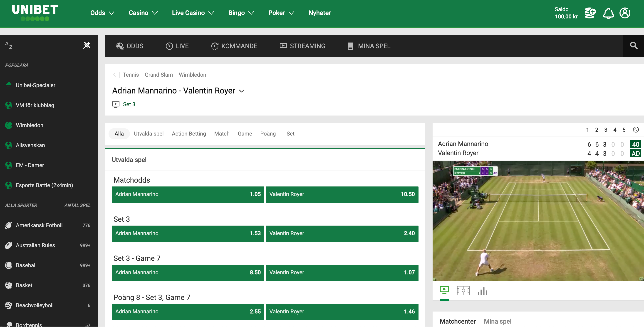Go back with the breadcrumb arrow
Viewport: 644px width, 327px height.
(114, 75)
